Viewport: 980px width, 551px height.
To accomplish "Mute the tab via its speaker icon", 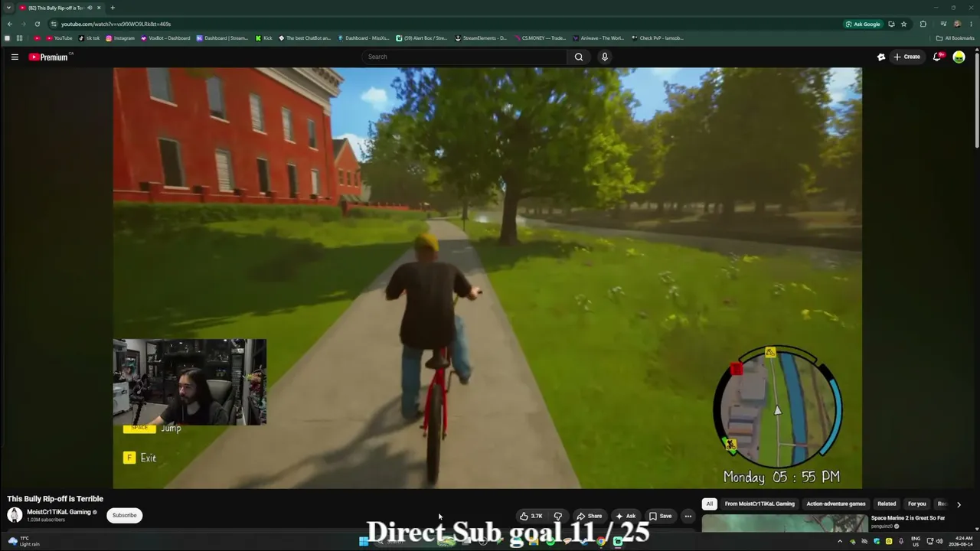I will click(x=90, y=8).
